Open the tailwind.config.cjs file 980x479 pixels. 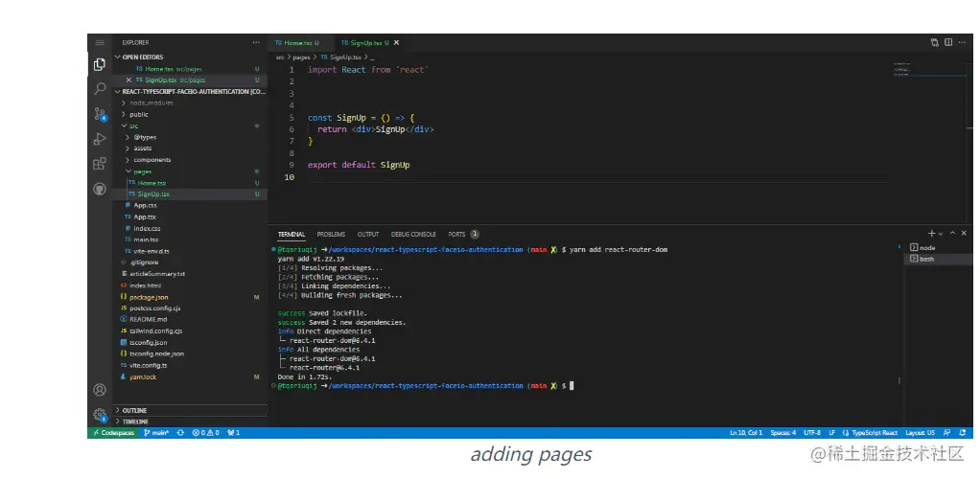[190, 331]
